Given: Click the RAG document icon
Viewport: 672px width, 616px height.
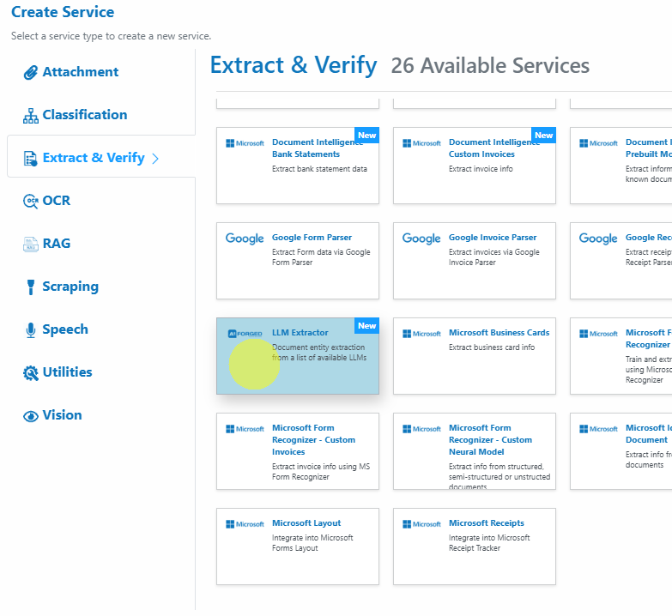Looking at the screenshot, I should (x=30, y=245).
